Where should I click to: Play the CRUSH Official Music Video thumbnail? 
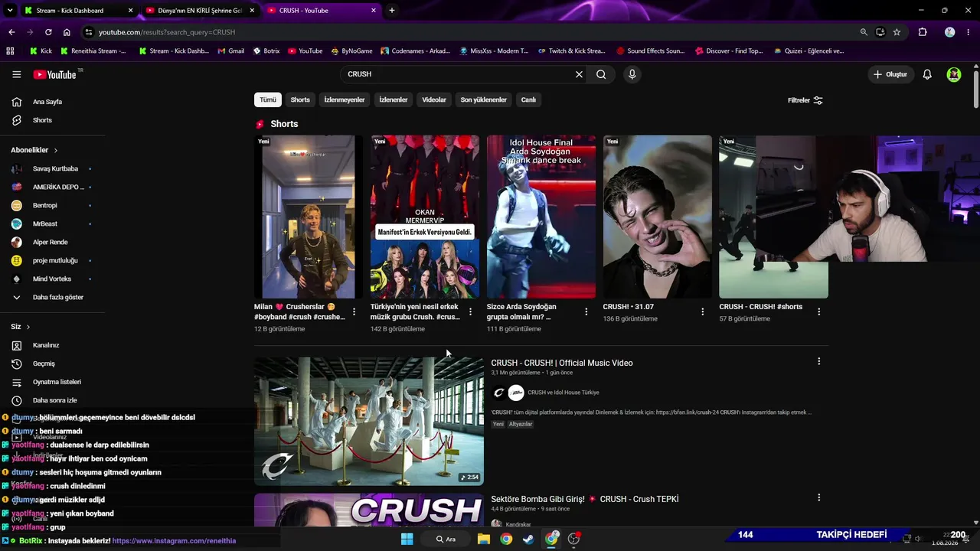click(369, 421)
